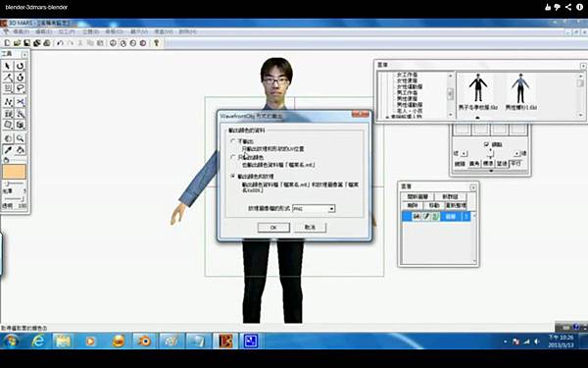
Task: Open the 顯示 (V) display menu
Action: [139, 32]
